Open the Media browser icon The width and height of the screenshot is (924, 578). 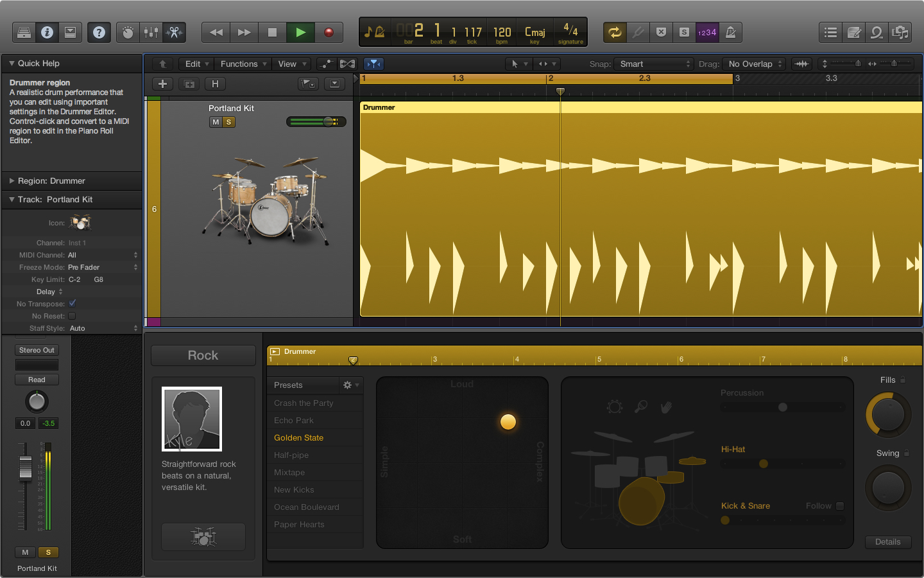900,32
